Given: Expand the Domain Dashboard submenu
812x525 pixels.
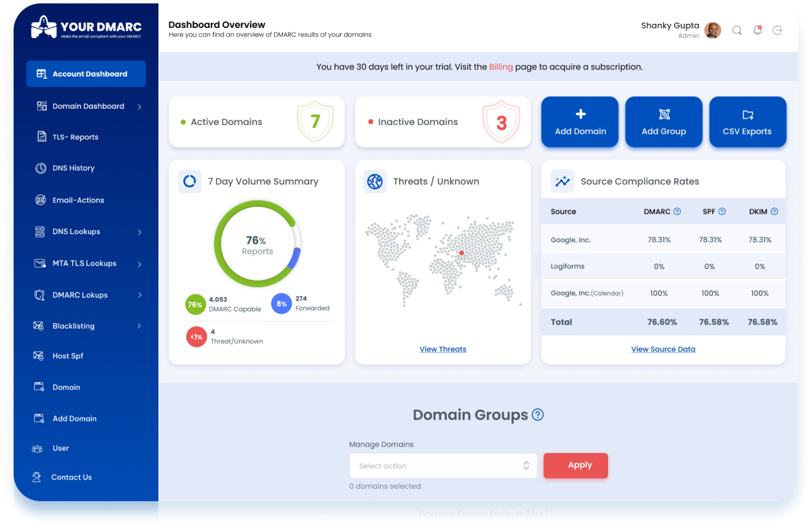Looking at the screenshot, I should pos(139,107).
